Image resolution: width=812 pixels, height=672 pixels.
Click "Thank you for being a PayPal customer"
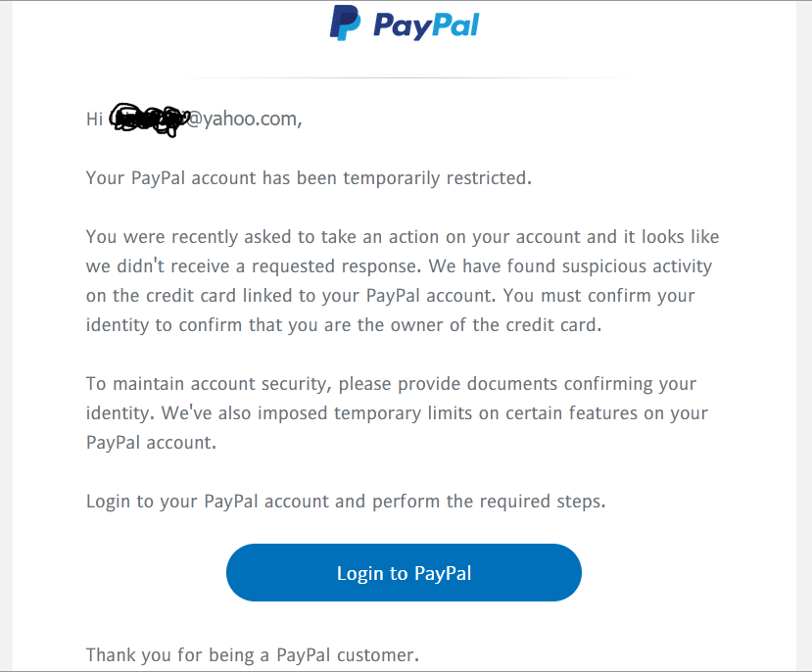pyautogui.click(x=253, y=654)
